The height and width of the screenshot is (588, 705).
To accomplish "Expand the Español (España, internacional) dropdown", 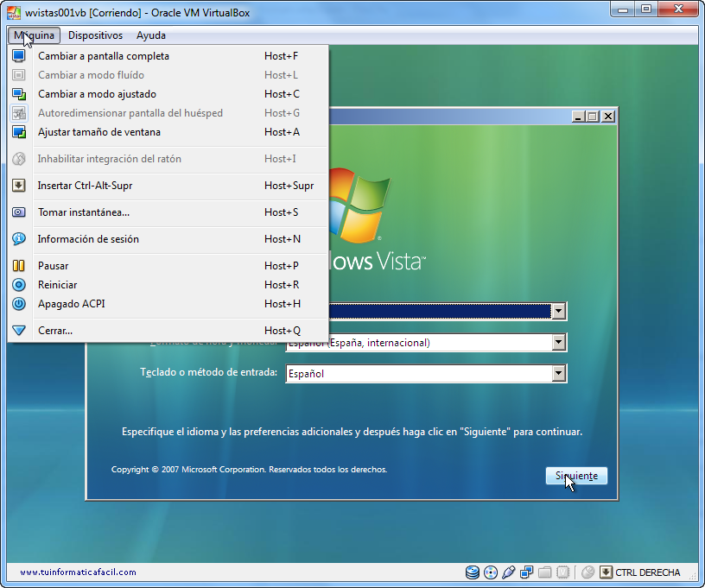I will [558, 342].
